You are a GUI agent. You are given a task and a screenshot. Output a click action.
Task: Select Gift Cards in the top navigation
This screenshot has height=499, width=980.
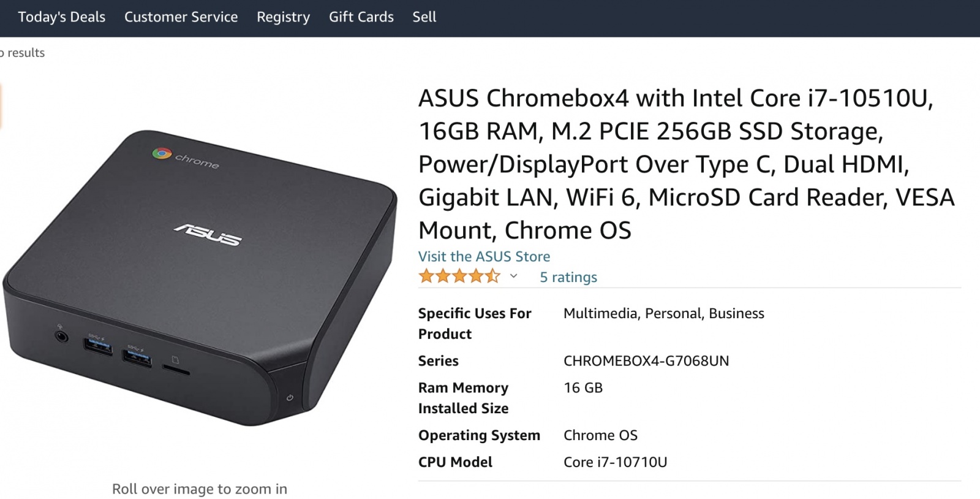click(x=361, y=17)
